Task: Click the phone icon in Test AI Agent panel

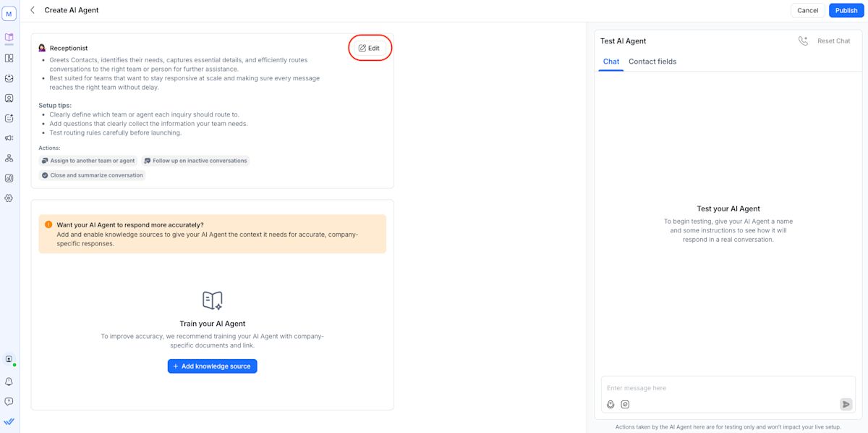Action: 803,41
